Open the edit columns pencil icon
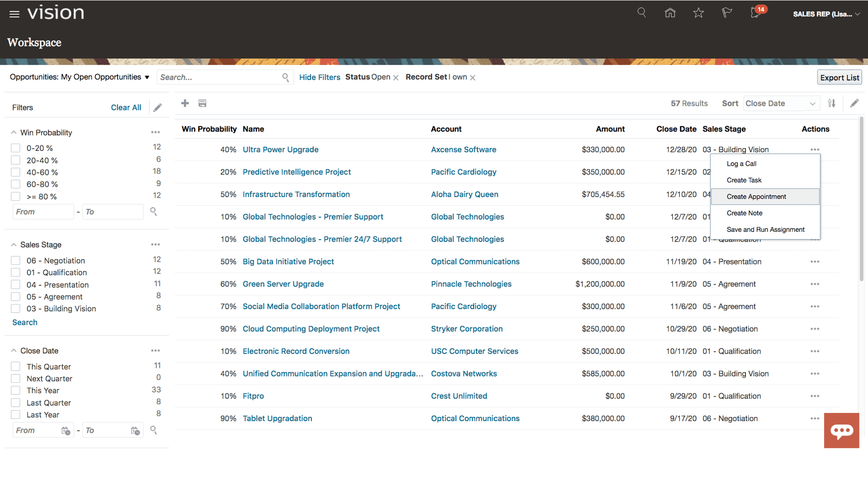 click(854, 103)
